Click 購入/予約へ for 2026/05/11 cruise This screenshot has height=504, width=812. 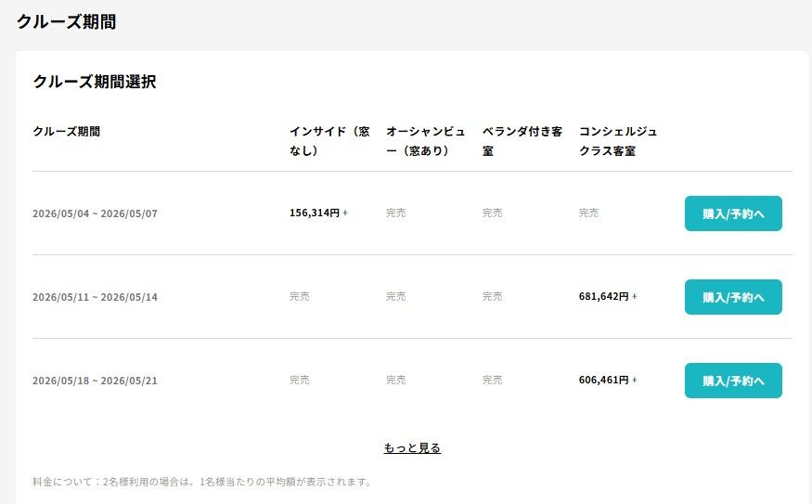[733, 297]
